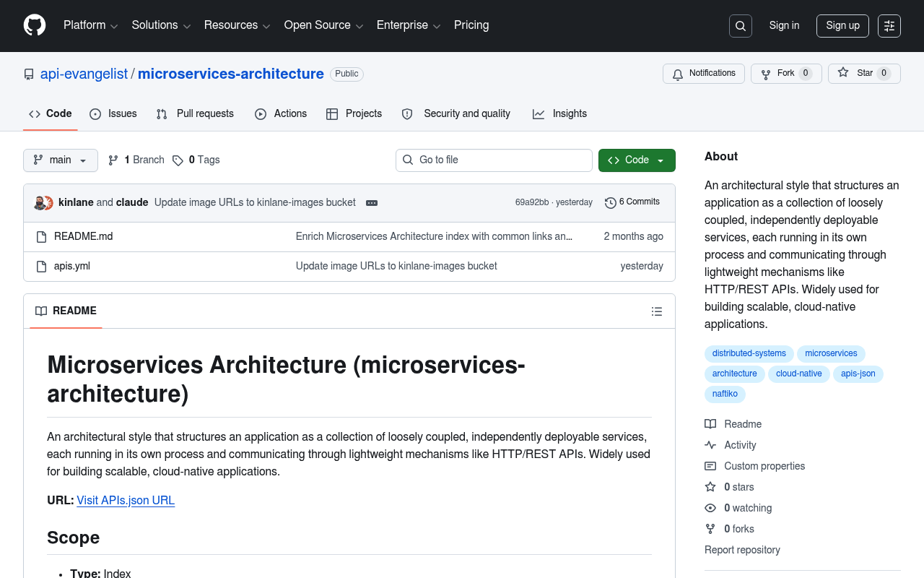Filter by architecture topic tag
The image size is (924, 578).
click(x=734, y=374)
